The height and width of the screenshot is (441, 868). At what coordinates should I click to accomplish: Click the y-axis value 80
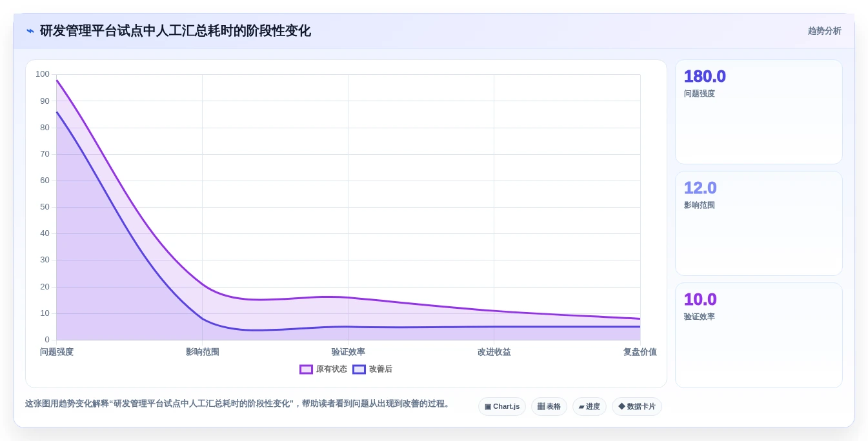tap(45, 128)
